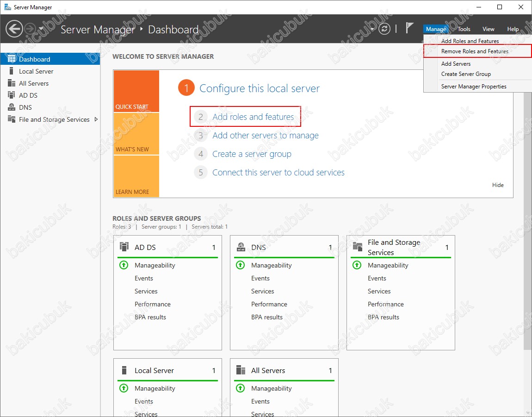
Task: Click the All Servers tile icon
Action: [x=241, y=370]
